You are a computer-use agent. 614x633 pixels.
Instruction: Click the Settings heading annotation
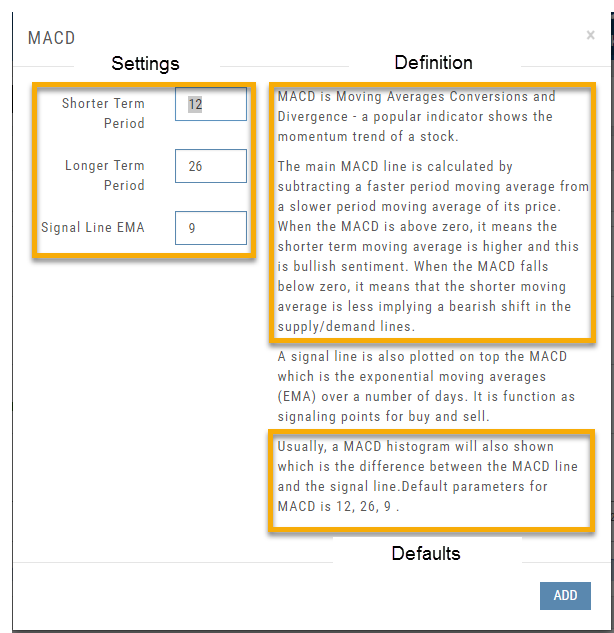click(x=145, y=63)
